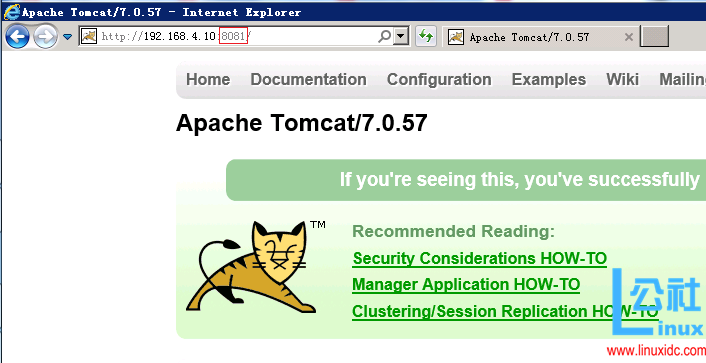
Task: Open Clustering/Session Replication HOW-TO link
Action: pos(505,311)
